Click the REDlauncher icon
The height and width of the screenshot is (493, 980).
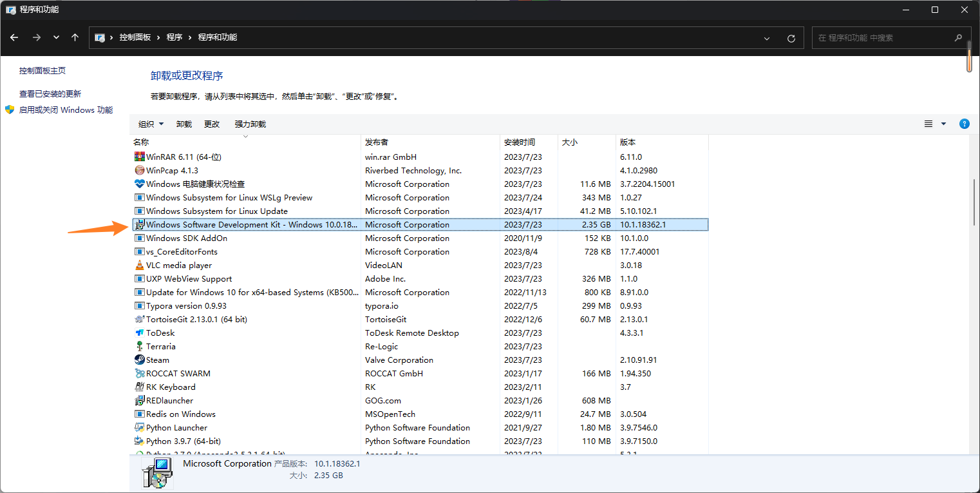(x=140, y=400)
